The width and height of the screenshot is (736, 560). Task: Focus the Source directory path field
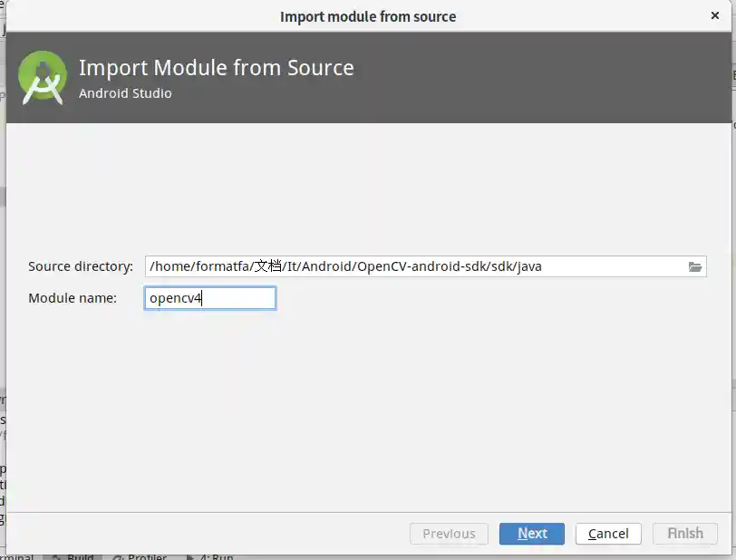(x=413, y=266)
